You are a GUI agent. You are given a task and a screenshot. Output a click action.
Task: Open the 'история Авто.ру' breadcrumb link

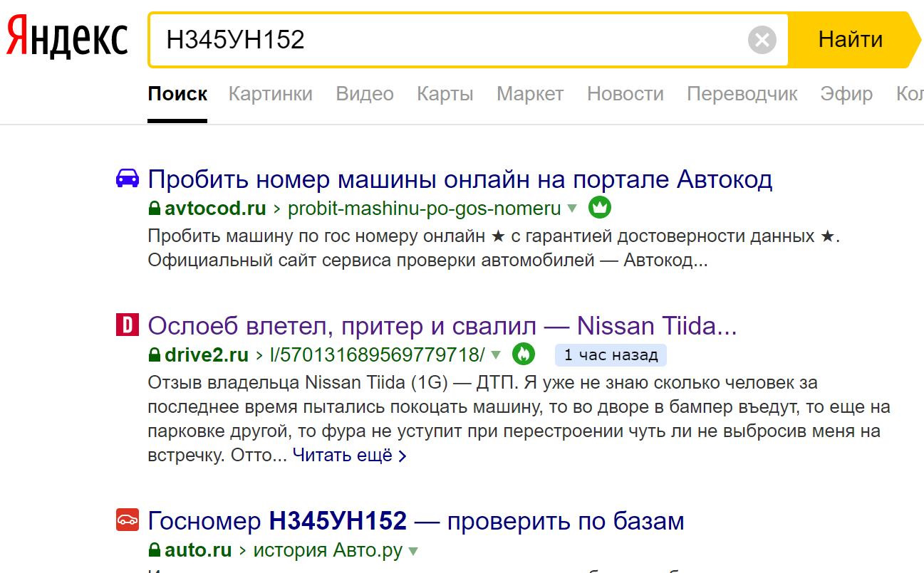(328, 550)
